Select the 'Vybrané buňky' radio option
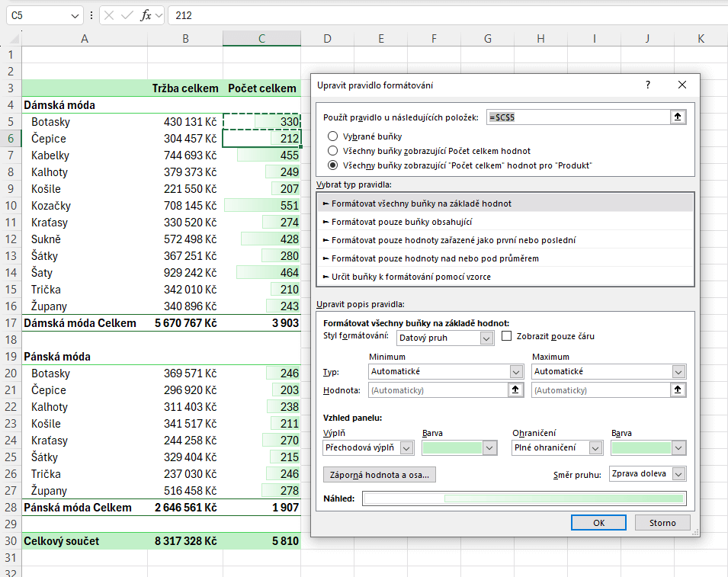This screenshot has height=577, width=728. [332, 136]
